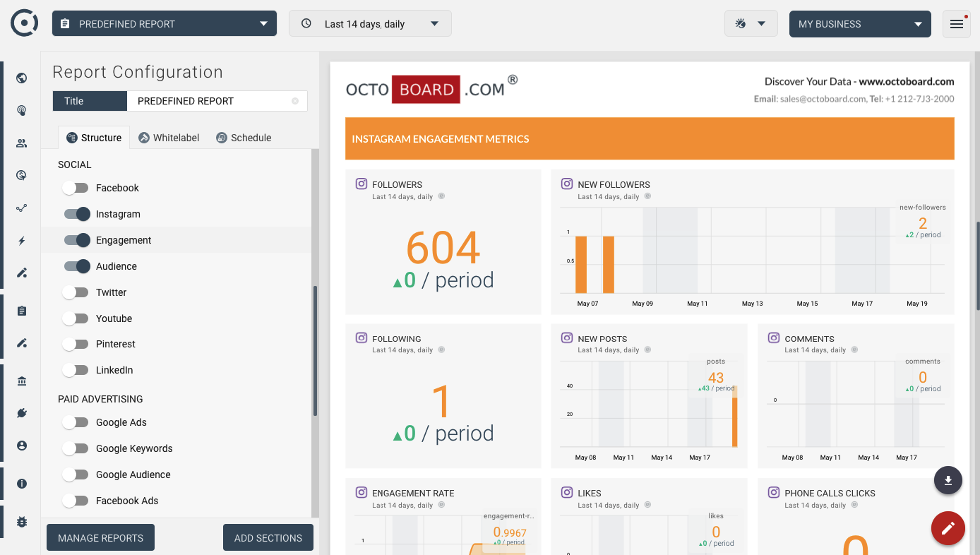
Task: Click the Instagram icon on the Following widget
Action: pyautogui.click(x=361, y=338)
